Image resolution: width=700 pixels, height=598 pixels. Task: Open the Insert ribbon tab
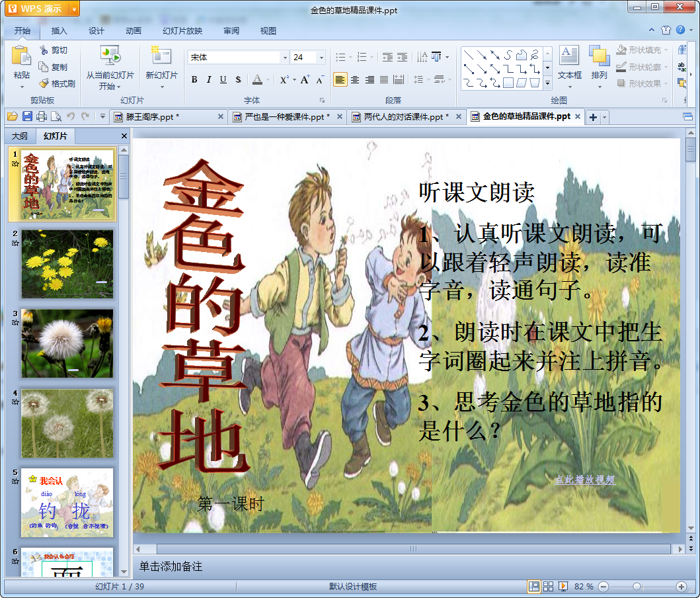click(59, 31)
